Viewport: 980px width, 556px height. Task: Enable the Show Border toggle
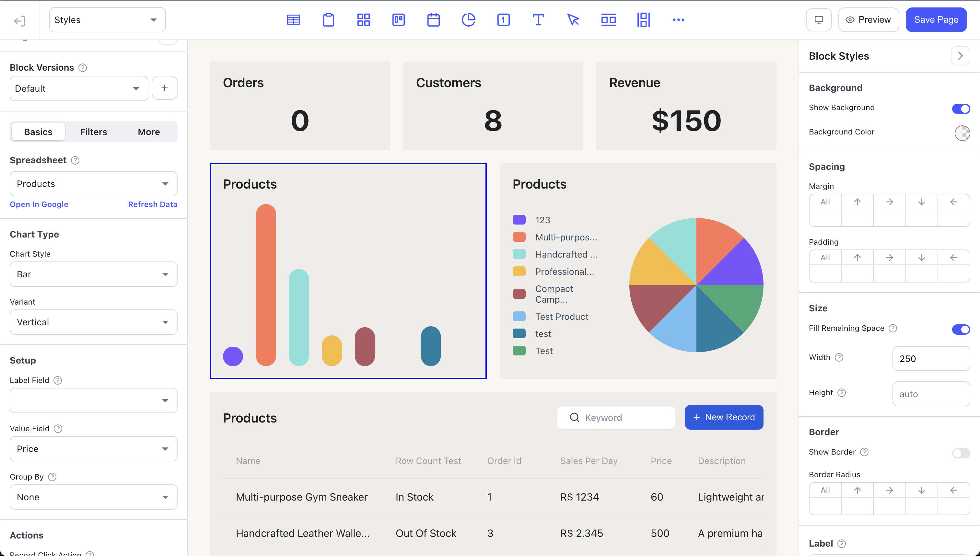961,453
